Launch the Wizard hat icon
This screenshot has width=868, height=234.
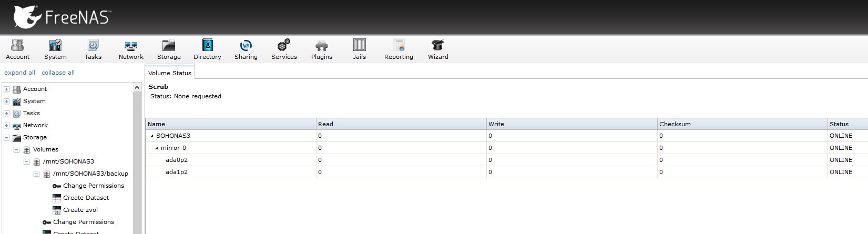(x=438, y=45)
